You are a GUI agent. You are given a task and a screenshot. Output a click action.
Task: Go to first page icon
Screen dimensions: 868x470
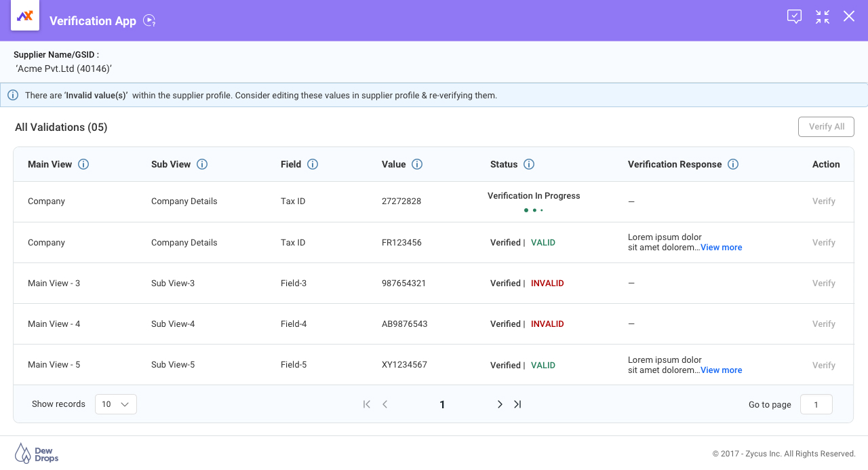coord(367,404)
